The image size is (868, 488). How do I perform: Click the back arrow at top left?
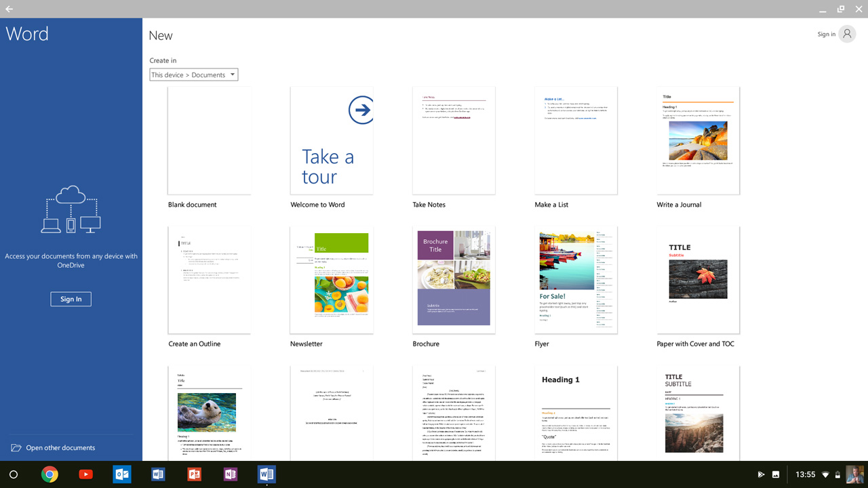click(x=9, y=9)
